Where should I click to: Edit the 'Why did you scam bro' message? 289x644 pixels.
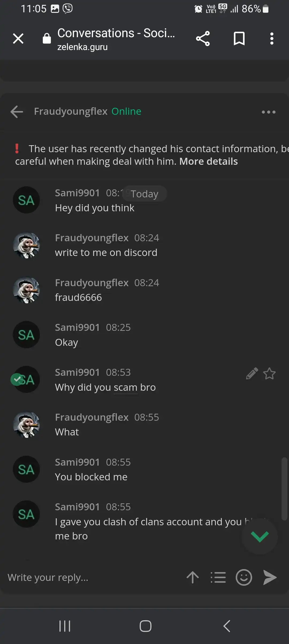click(x=252, y=373)
